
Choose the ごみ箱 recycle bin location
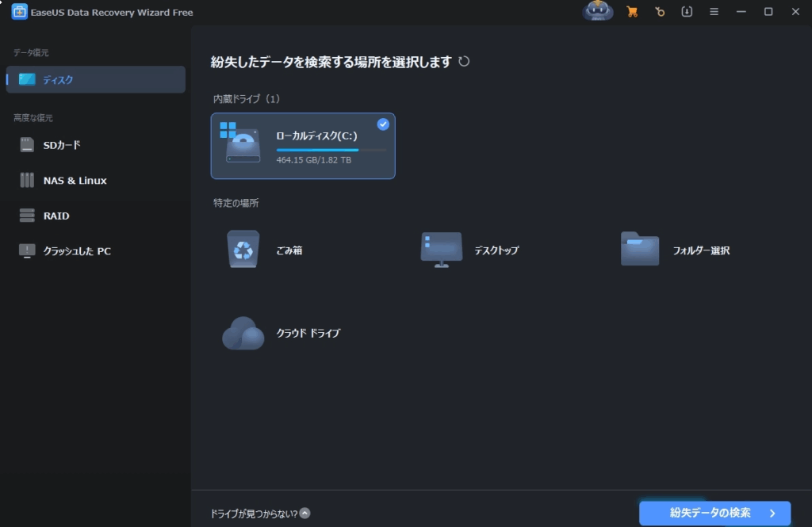click(x=264, y=250)
